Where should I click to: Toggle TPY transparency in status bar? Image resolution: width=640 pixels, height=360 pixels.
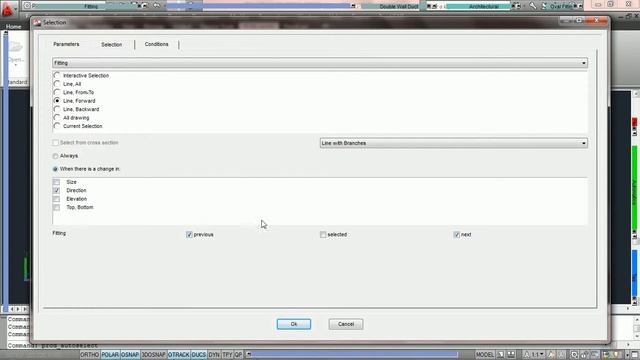(x=227, y=355)
